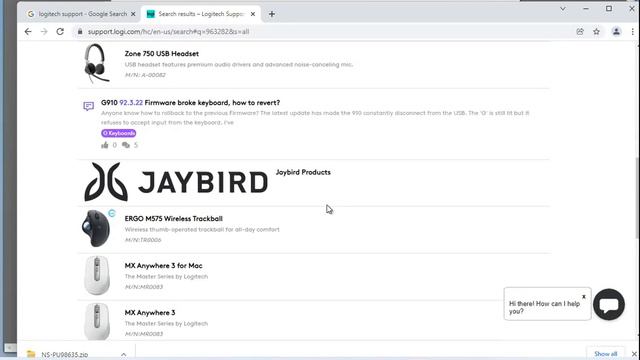
Task: Open MX Anywhere 3 for Mac result
Action: point(163,266)
